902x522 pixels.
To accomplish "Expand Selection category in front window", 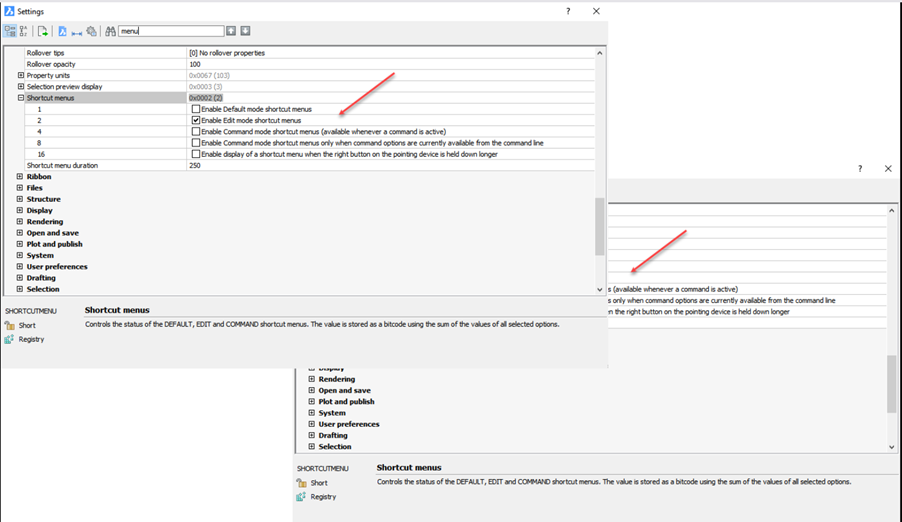I will pyautogui.click(x=20, y=289).
